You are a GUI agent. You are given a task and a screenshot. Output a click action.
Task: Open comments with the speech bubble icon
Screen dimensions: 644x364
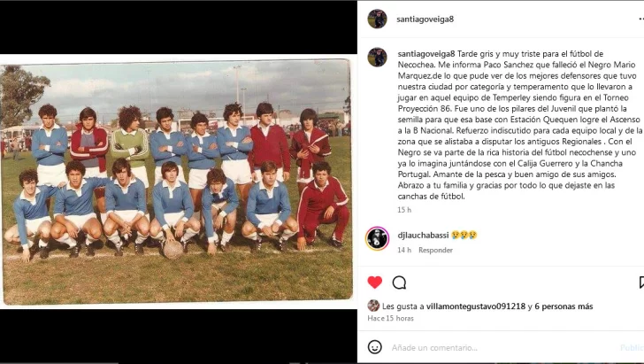click(399, 283)
